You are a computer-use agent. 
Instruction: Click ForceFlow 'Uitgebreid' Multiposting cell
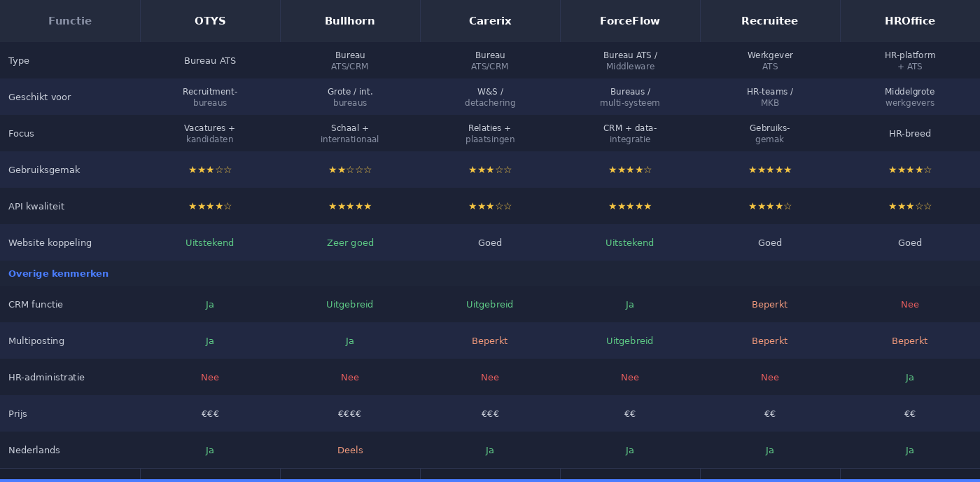point(630,341)
